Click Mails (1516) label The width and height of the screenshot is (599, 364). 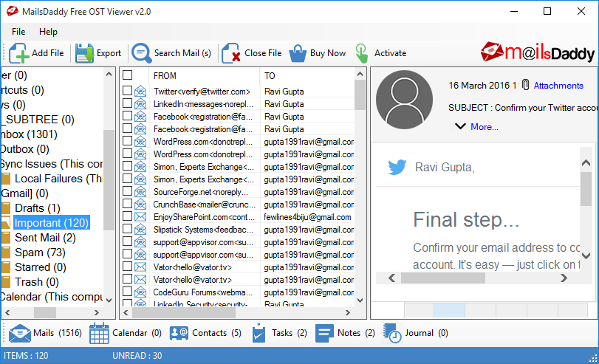58,333
